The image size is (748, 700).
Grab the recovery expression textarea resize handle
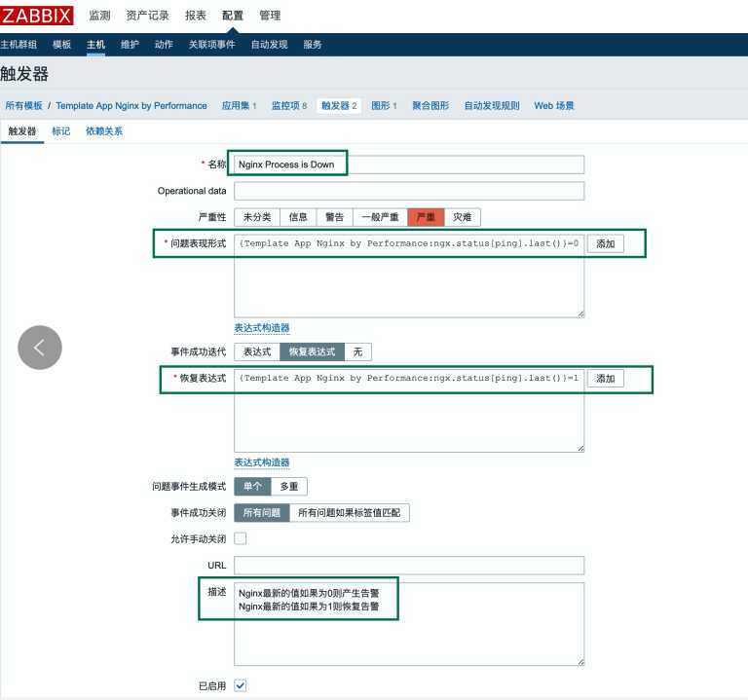coord(580,448)
